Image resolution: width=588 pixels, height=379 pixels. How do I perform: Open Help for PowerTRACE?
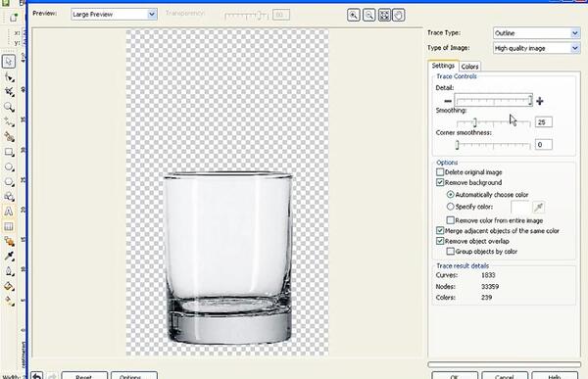pos(555,375)
